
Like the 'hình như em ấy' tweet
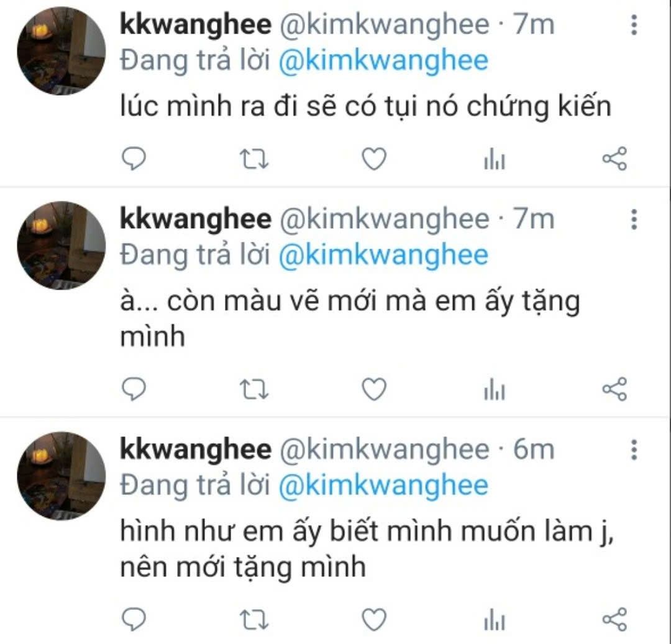(x=375, y=620)
